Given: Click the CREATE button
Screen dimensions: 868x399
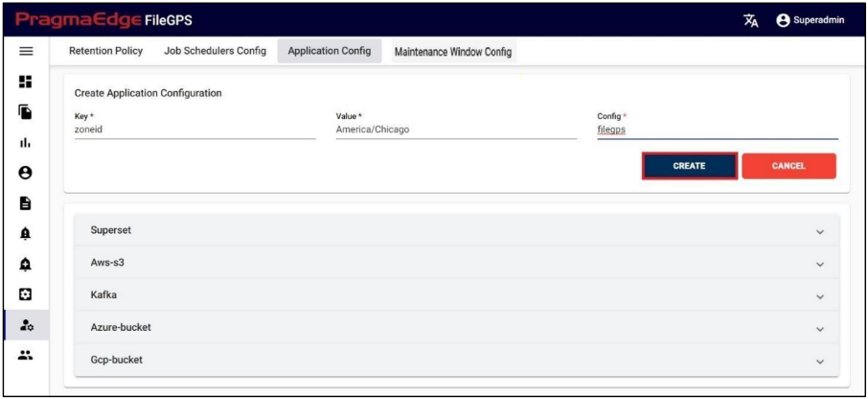Looking at the screenshot, I should coord(689,166).
